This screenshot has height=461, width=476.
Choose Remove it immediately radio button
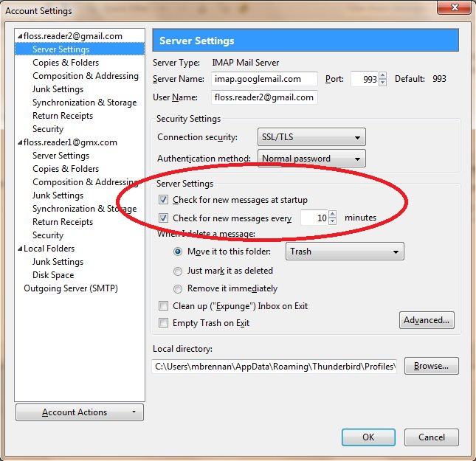pos(178,289)
